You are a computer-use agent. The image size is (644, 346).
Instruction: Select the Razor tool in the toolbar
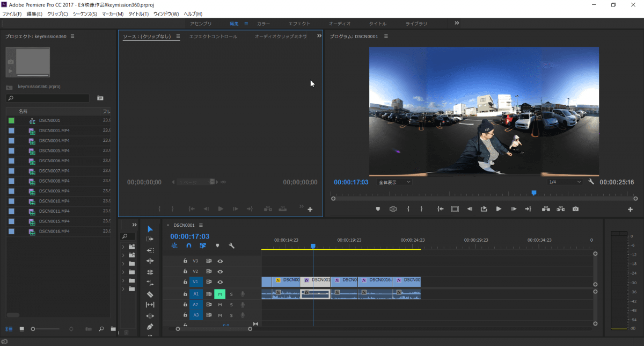[x=150, y=294]
